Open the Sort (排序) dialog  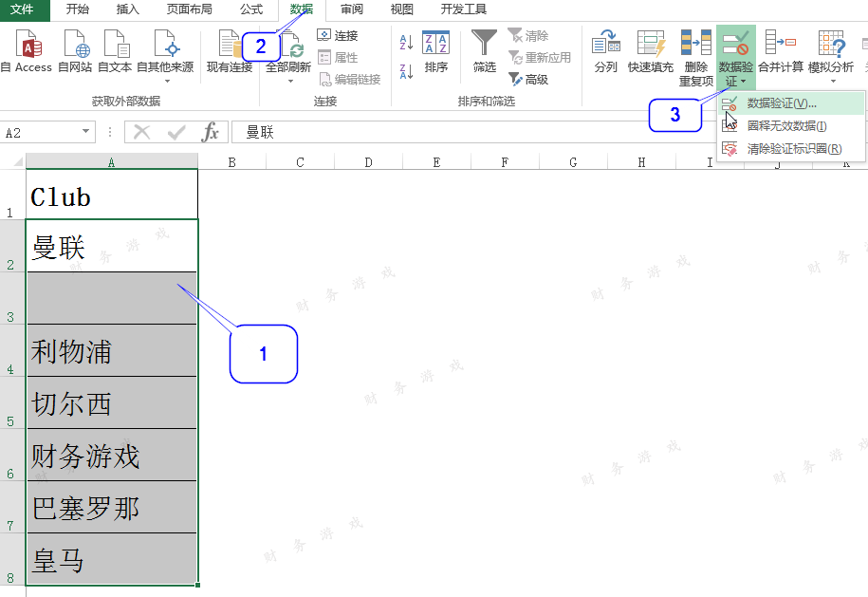click(435, 51)
